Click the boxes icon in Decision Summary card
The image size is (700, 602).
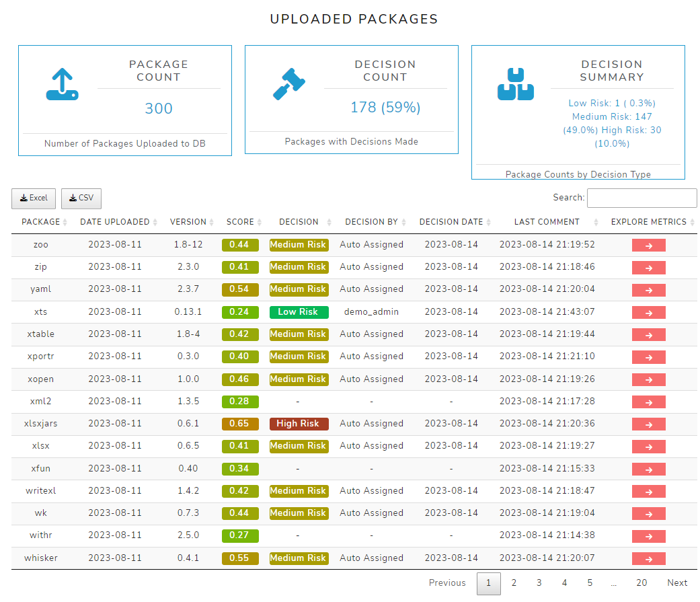[515, 84]
